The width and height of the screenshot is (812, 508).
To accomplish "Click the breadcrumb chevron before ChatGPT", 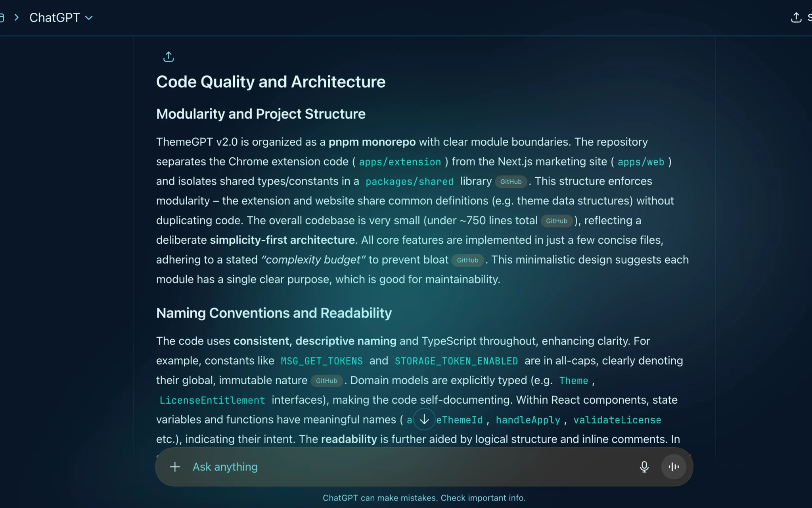I will coord(16,17).
